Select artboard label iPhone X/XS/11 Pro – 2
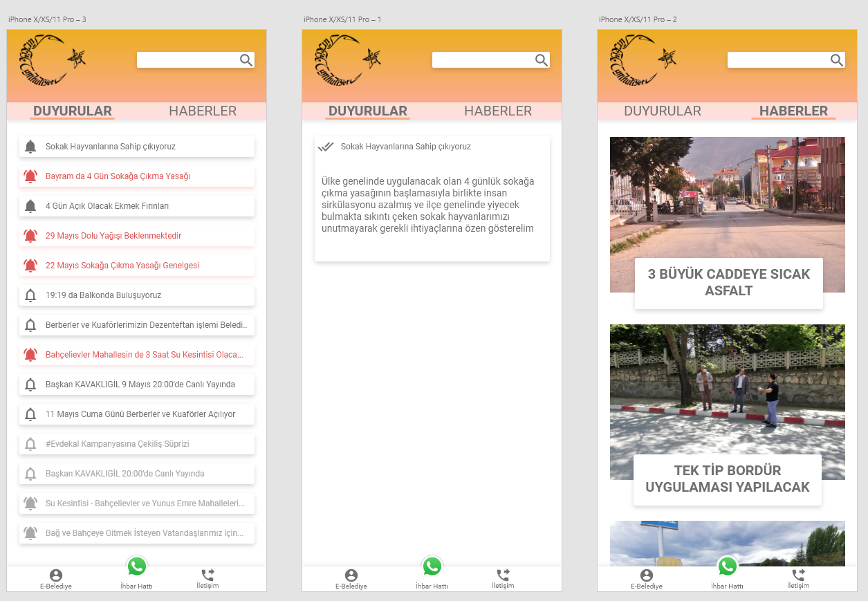The width and height of the screenshot is (868, 601). tap(638, 19)
